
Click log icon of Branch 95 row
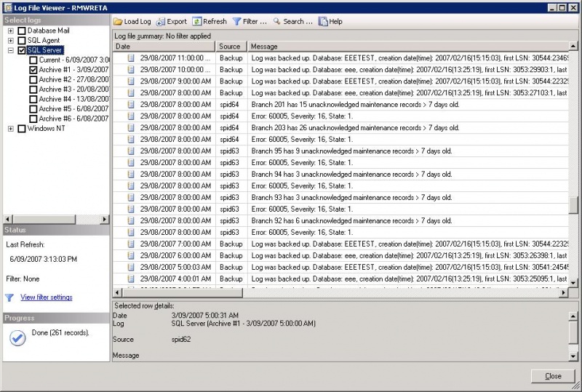(131, 151)
